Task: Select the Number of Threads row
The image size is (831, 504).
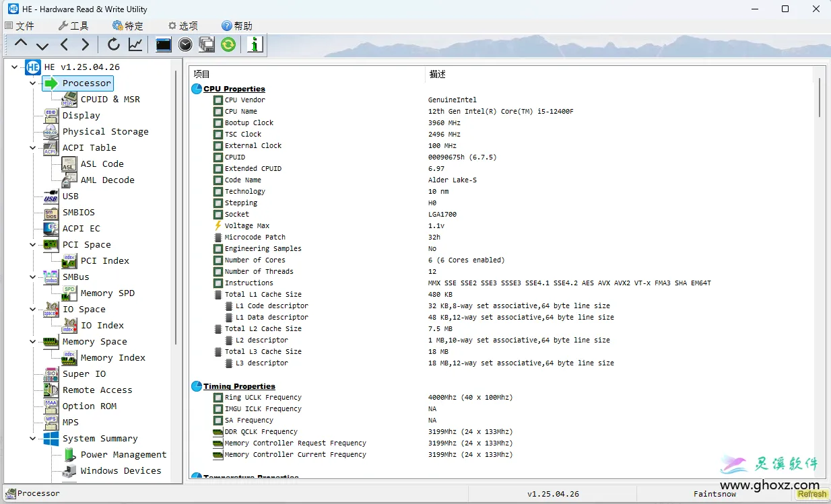Action: (x=502, y=272)
